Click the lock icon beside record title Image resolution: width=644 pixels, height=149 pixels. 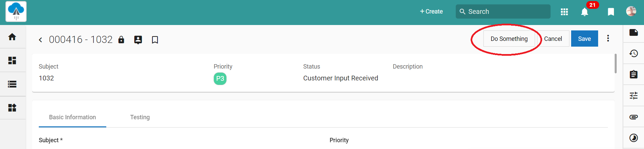121,40
